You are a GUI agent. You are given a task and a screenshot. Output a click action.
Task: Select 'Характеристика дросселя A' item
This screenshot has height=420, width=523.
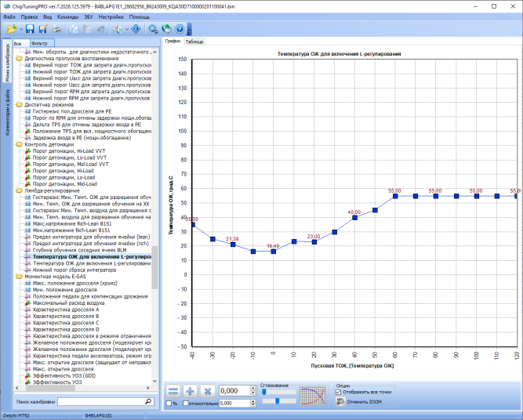(x=66, y=310)
